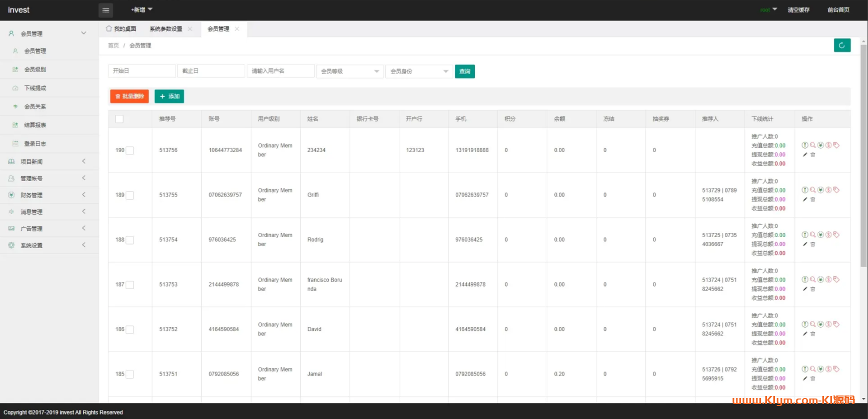This screenshot has width=868, height=419.
Task: Click the tag icon for member 190
Action: [836, 145]
